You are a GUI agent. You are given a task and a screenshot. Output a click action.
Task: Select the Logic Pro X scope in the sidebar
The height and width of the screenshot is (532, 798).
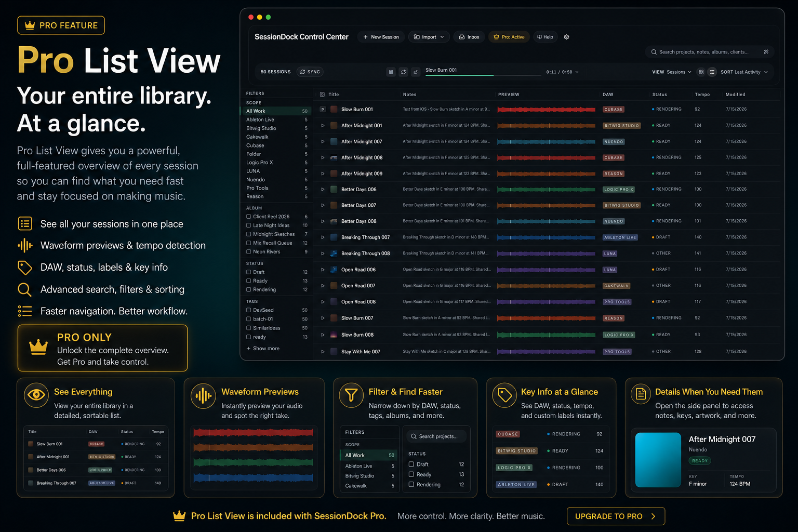[x=277, y=163]
